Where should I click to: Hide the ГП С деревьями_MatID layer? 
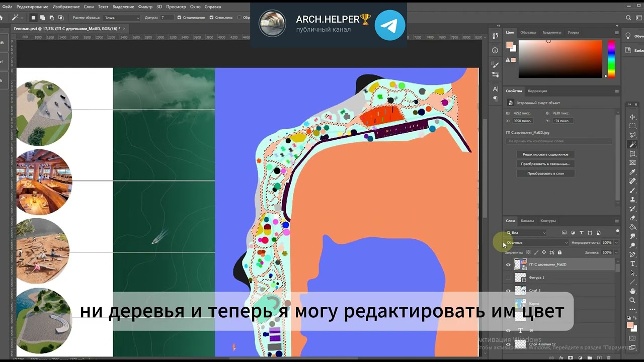tap(508, 264)
